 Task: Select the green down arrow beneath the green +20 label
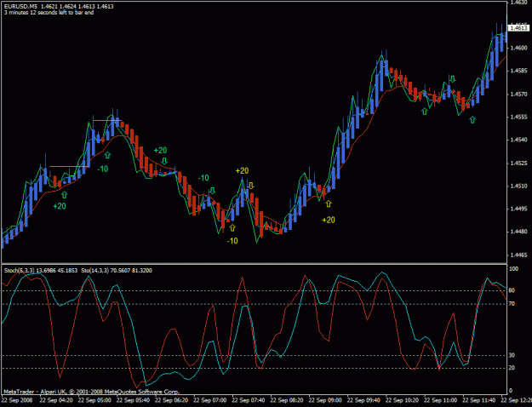point(164,161)
